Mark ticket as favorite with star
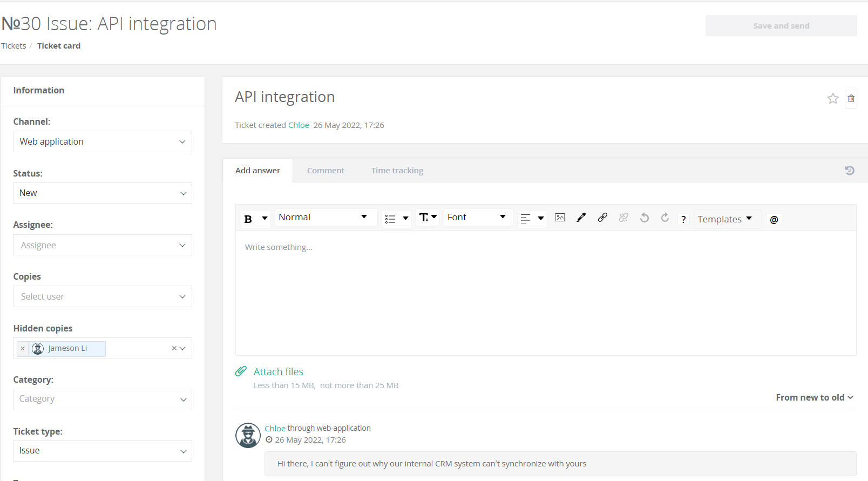This screenshot has width=868, height=481. coord(833,98)
